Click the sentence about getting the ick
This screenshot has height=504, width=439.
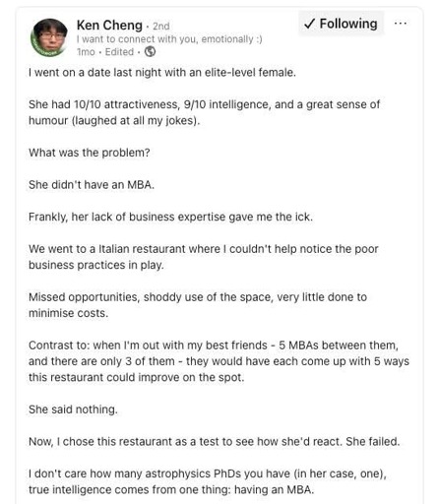pos(170,217)
